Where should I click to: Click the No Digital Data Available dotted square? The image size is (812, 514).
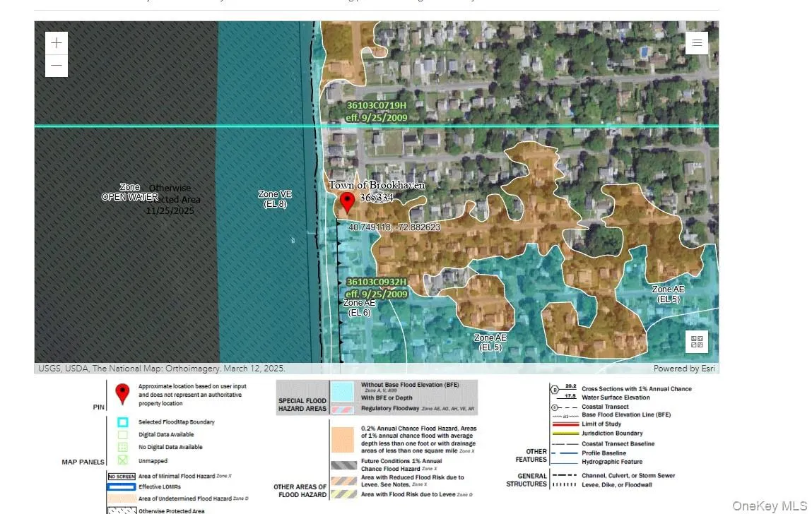pos(122,447)
